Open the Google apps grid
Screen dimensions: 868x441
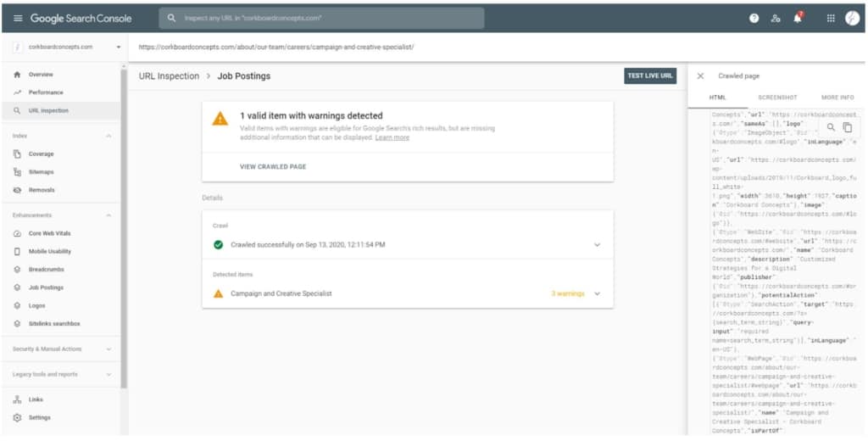(830, 18)
